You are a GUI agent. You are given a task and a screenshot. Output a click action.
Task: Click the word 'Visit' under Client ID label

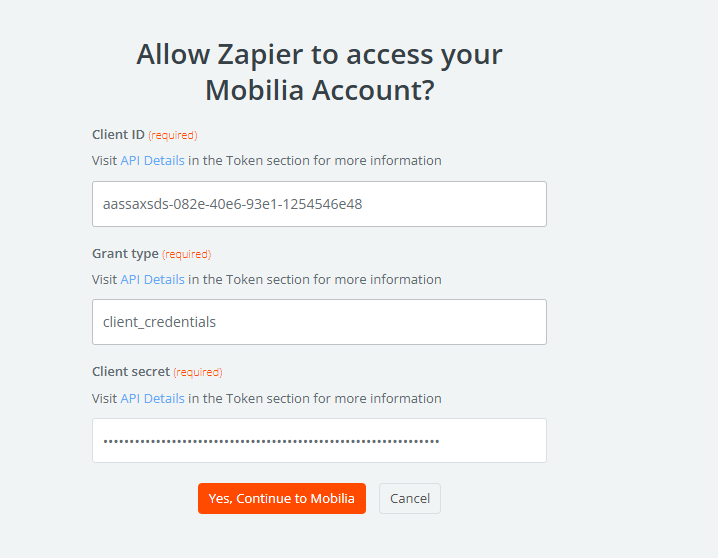point(104,160)
